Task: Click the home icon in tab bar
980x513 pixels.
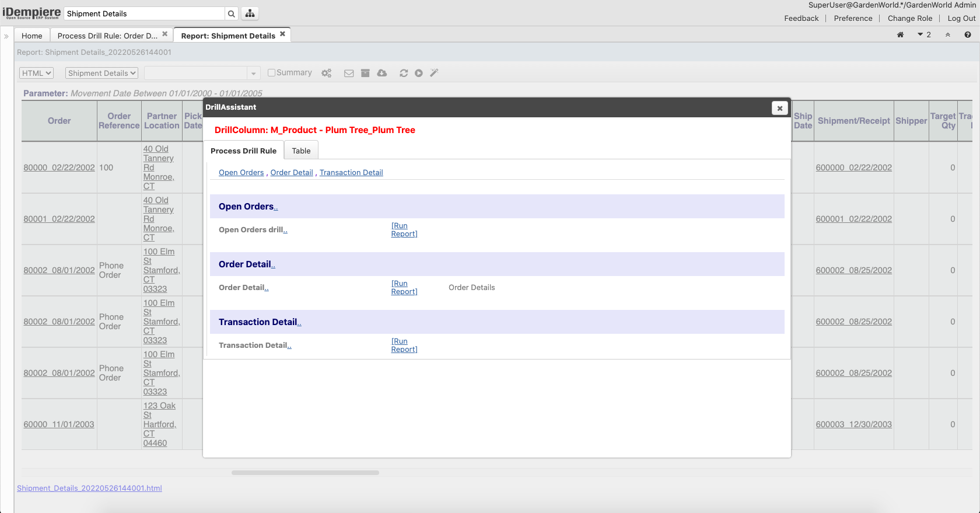Action: tap(900, 35)
